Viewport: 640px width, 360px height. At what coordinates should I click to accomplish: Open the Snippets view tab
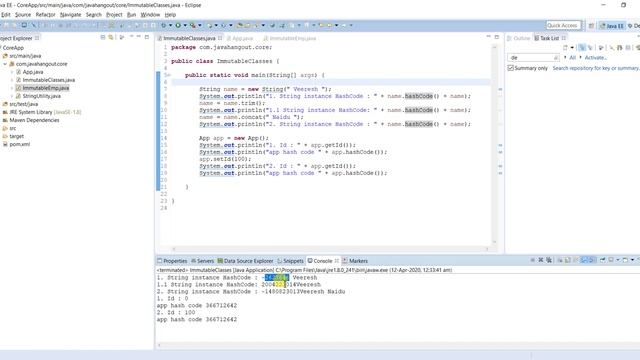pos(290,261)
